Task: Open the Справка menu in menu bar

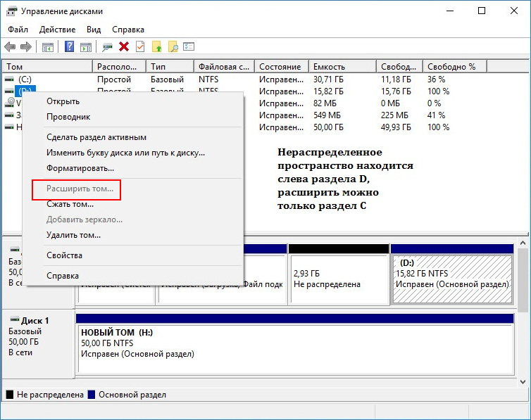Action: click(x=128, y=30)
